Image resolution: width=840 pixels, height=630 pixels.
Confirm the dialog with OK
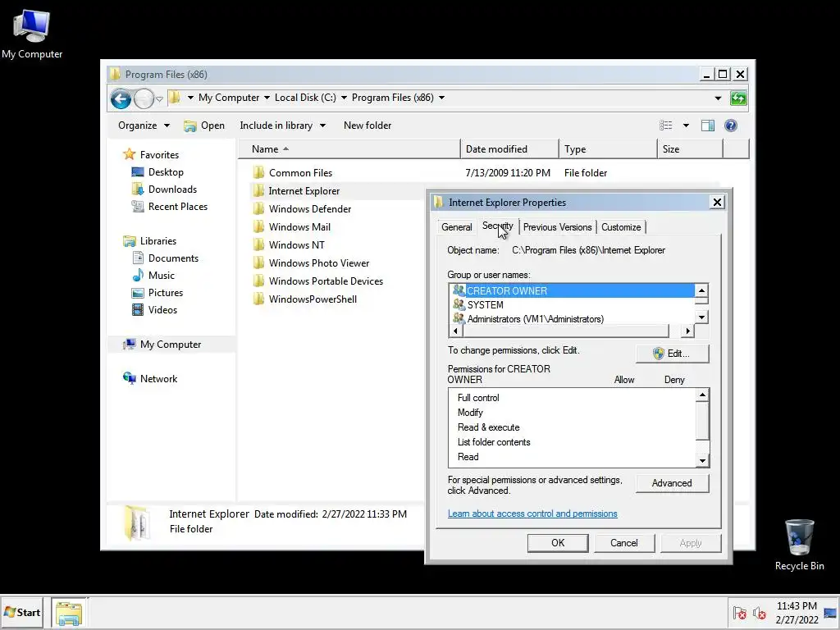click(x=558, y=543)
